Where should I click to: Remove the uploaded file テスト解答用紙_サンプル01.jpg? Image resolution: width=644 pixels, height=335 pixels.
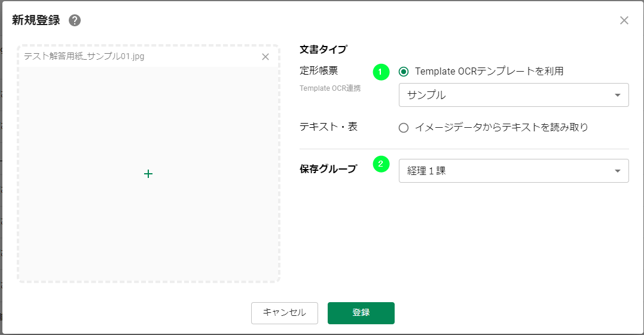[x=265, y=57]
